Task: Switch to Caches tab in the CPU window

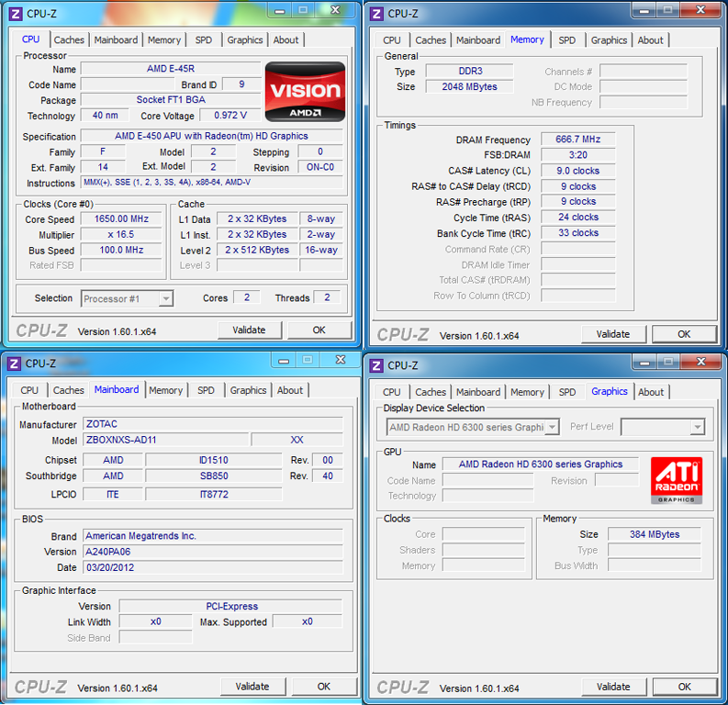Action: pos(69,39)
